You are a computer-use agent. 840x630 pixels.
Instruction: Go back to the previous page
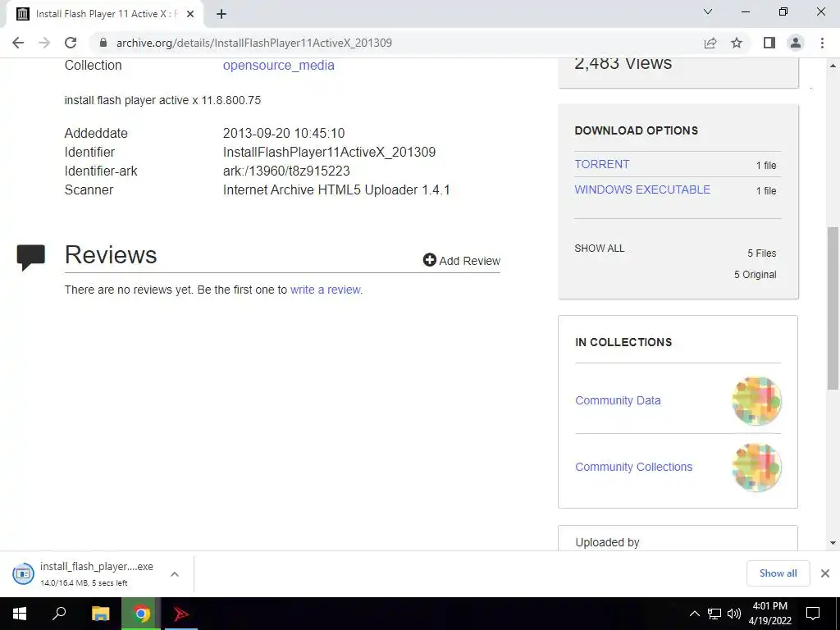(x=18, y=43)
